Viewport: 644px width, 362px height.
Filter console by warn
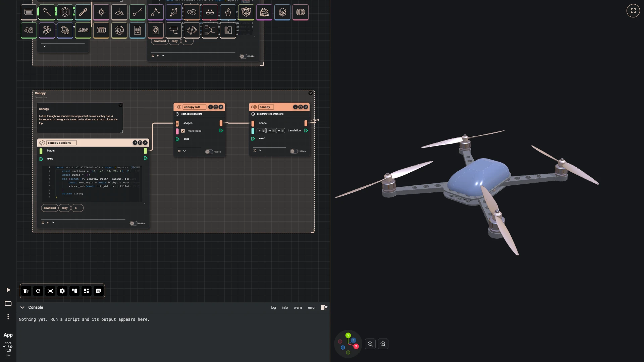[x=298, y=308]
